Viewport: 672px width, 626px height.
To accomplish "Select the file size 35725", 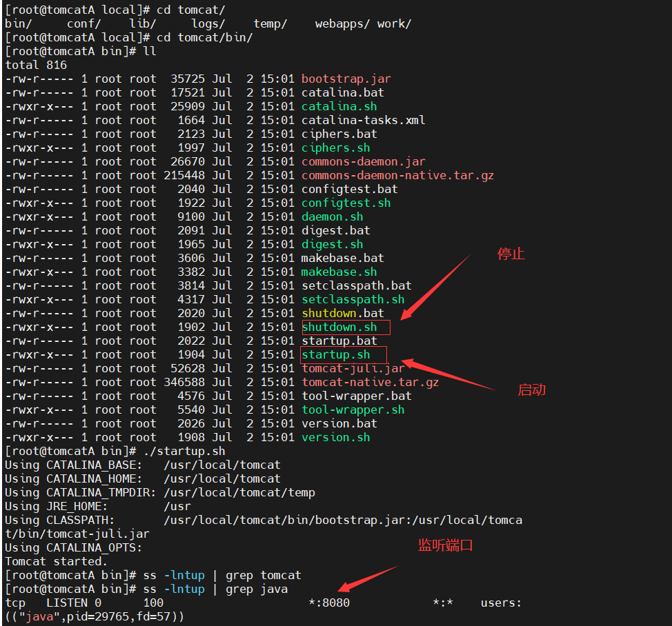I will (x=188, y=79).
